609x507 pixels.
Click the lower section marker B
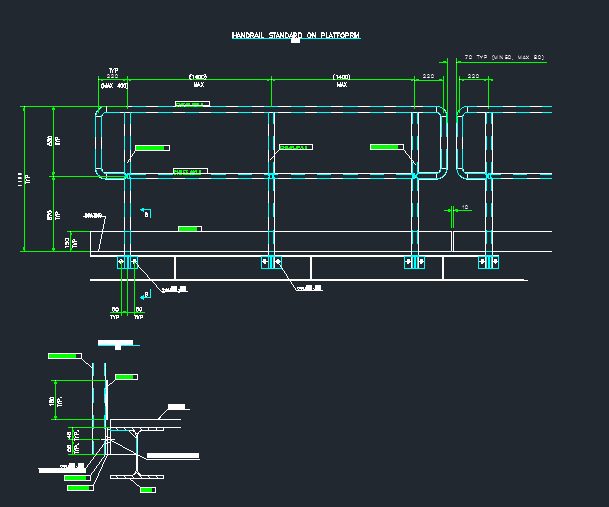(147, 294)
